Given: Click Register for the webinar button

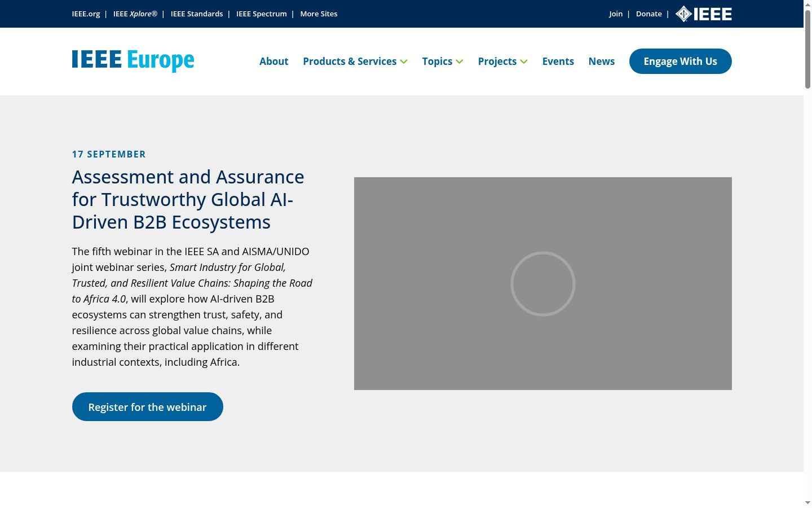Looking at the screenshot, I should pyautogui.click(x=148, y=406).
